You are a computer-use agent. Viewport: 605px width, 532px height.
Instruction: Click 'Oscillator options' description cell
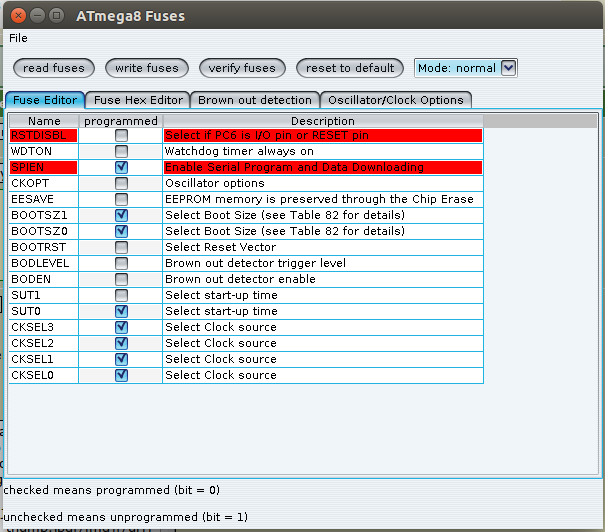click(x=323, y=183)
